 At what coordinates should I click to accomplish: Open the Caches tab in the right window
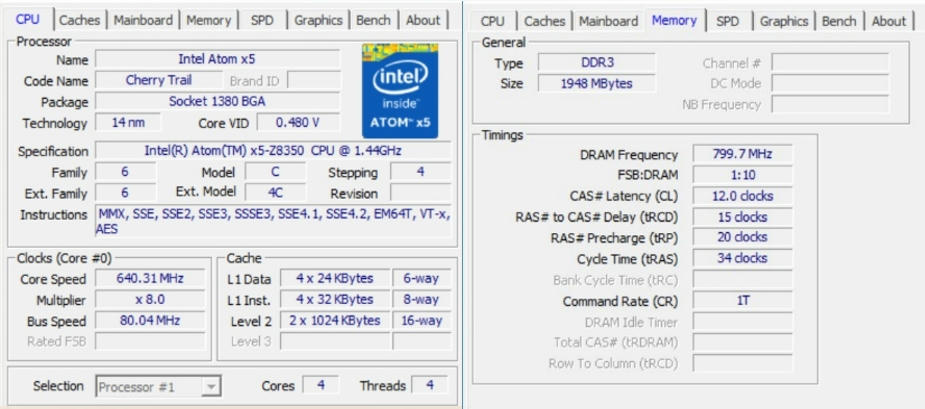coord(544,21)
